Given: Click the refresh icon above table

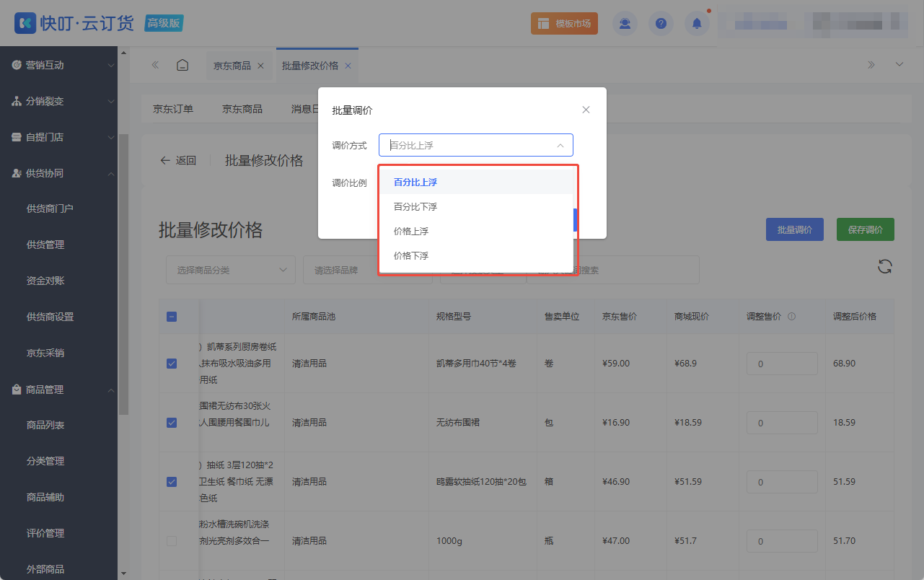Looking at the screenshot, I should (885, 266).
